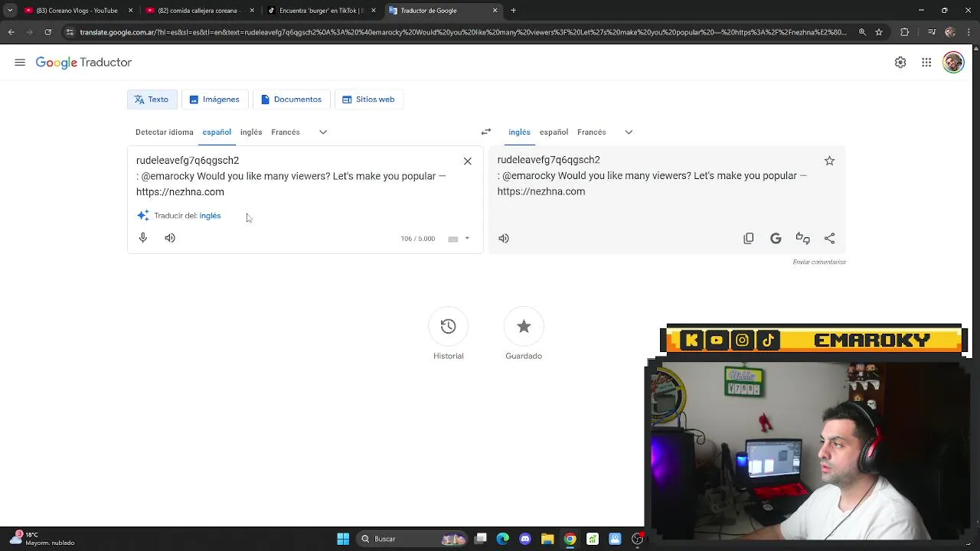
Task: Copy the translation to clipboard
Action: tap(749, 238)
